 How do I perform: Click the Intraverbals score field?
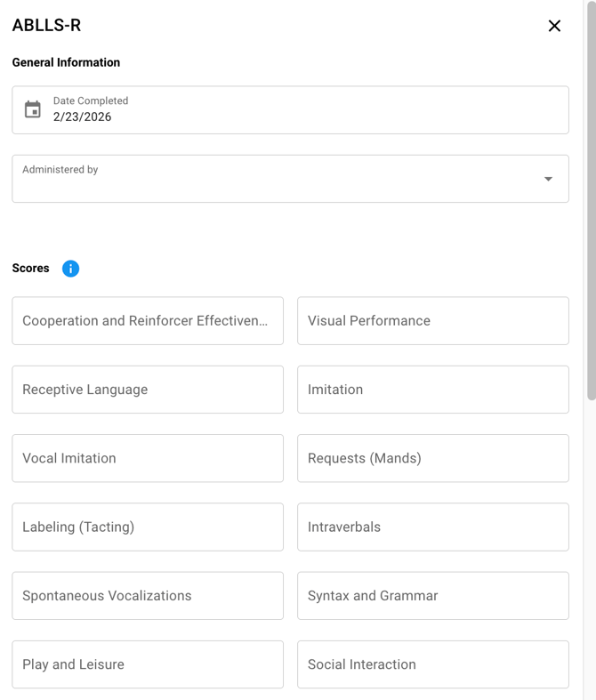[x=432, y=527]
